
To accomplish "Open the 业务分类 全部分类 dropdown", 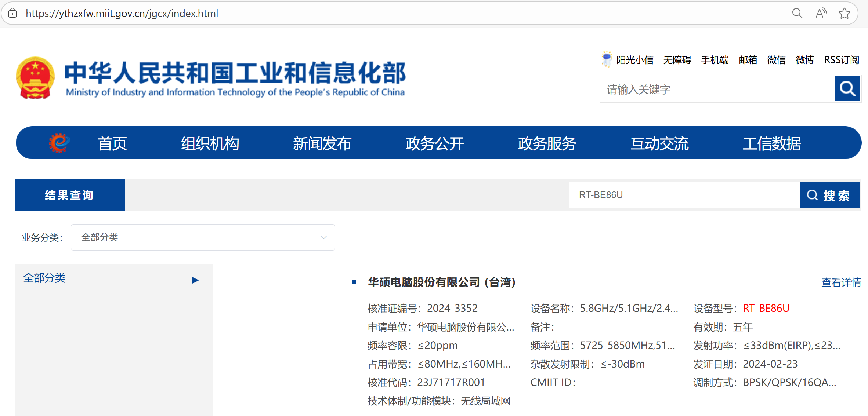I will 203,237.
